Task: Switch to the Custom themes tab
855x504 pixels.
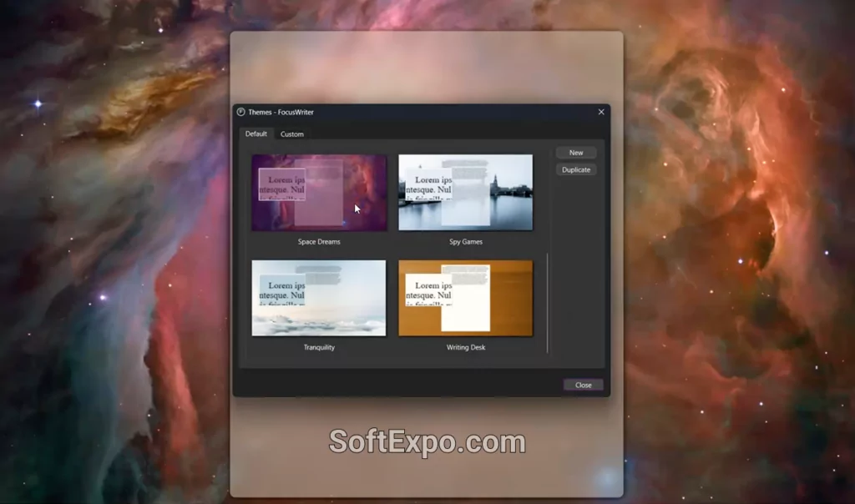Action: coord(291,134)
